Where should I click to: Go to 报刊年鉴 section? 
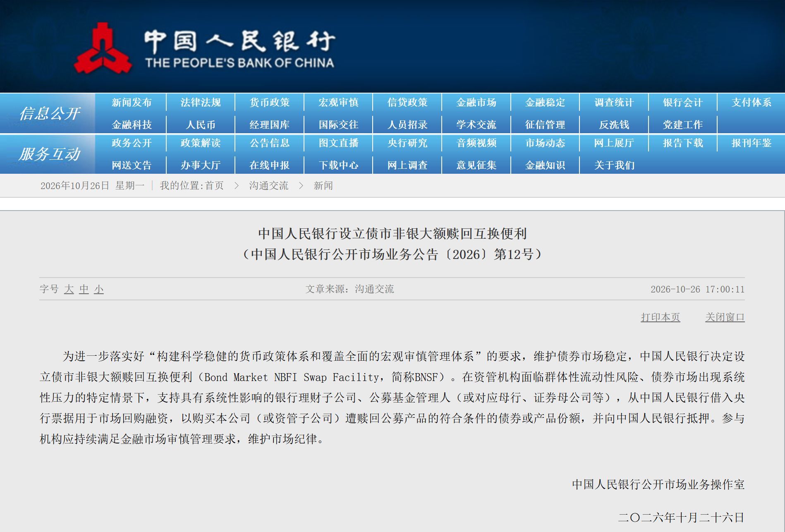coord(751,143)
